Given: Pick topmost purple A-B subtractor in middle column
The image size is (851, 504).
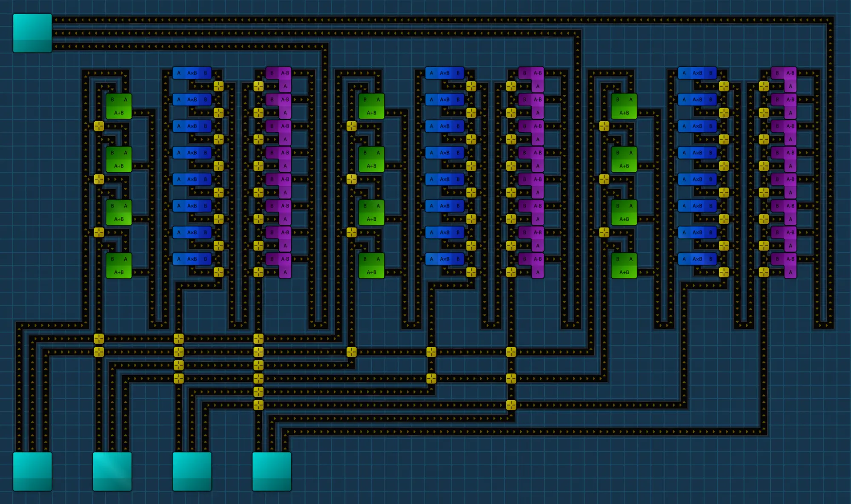Looking at the screenshot, I should tap(532, 79).
